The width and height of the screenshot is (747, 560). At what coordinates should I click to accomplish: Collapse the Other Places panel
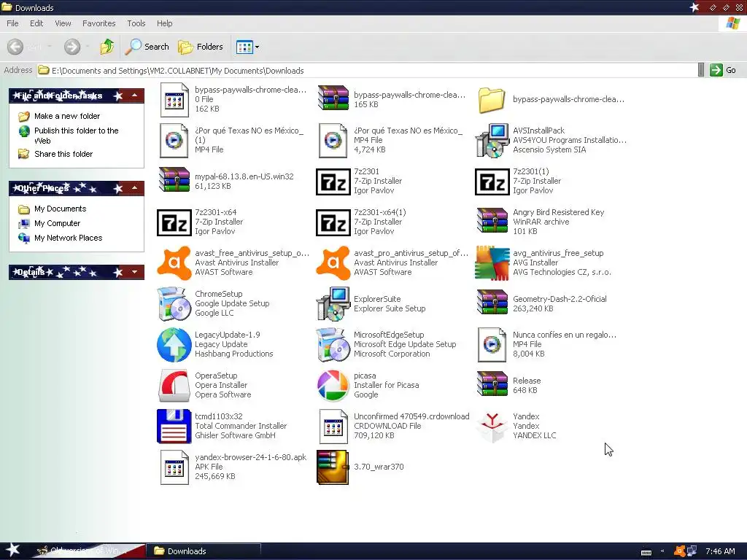point(135,189)
